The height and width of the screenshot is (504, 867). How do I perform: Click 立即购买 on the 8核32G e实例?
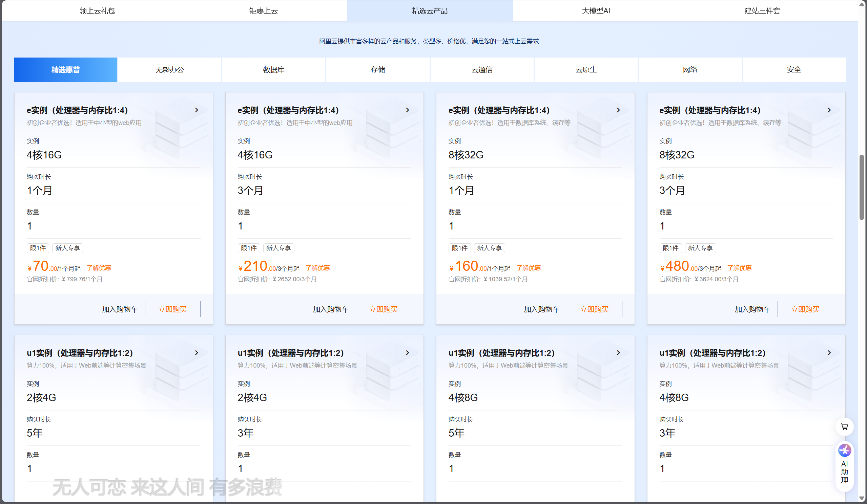pyautogui.click(x=594, y=309)
